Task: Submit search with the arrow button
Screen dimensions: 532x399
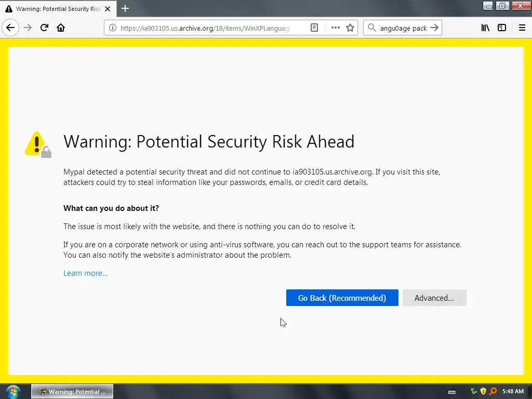Action: click(434, 28)
